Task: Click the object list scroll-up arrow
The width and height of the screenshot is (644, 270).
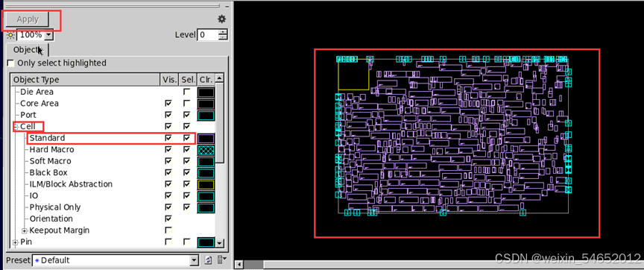Action: 220,78
